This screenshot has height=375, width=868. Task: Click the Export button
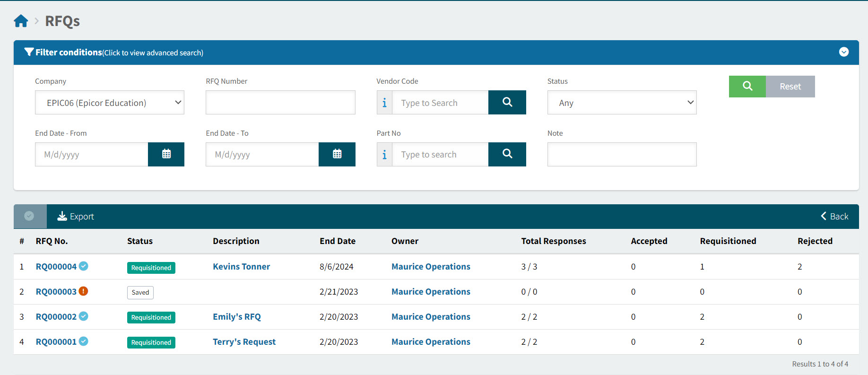tap(76, 217)
